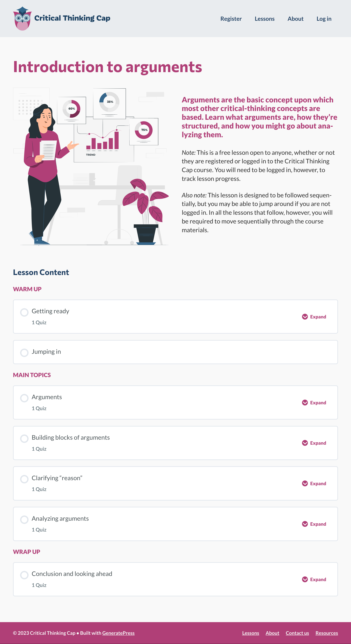Expand Conclusion and looking ahead
The height and width of the screenshot is (644, 351).
tap(318, 580)
